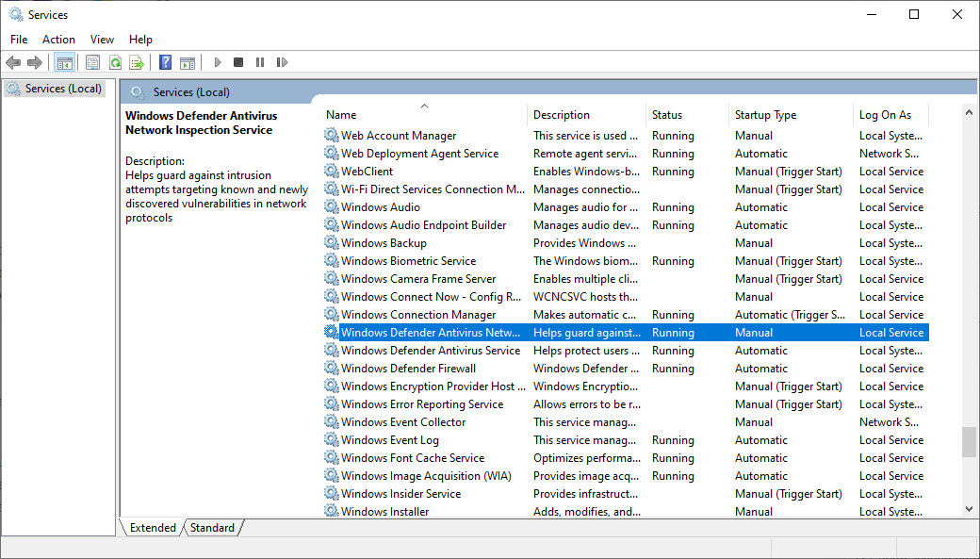This screenshot has width=980, height=559.
Task: Click gear icon of WebClient service
Action: click(x=332, y=171)
